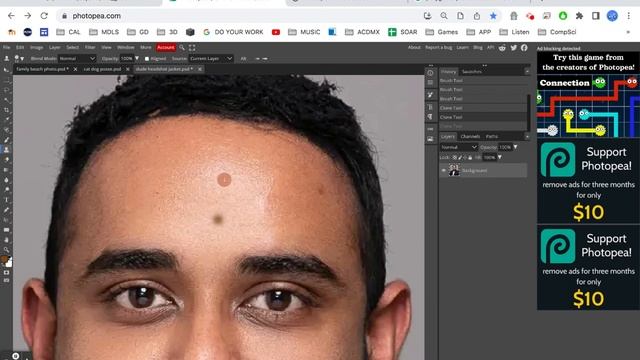640x360 pixels.
Task: Switch to family beach photo.psd tab
Action: [42, 69]
